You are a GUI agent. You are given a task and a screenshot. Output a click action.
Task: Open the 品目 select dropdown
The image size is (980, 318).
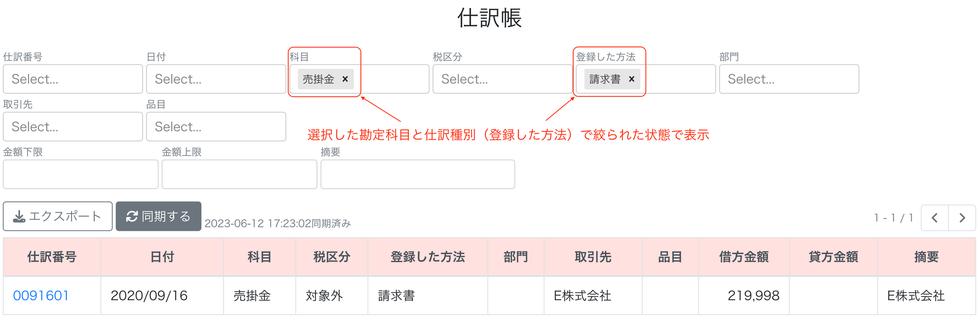[x=216, y=126]
